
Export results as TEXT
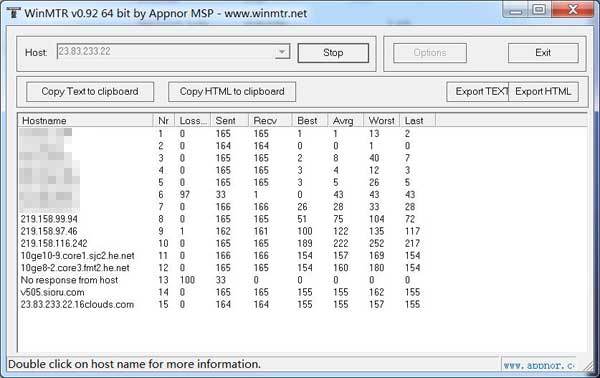(478, 92)
